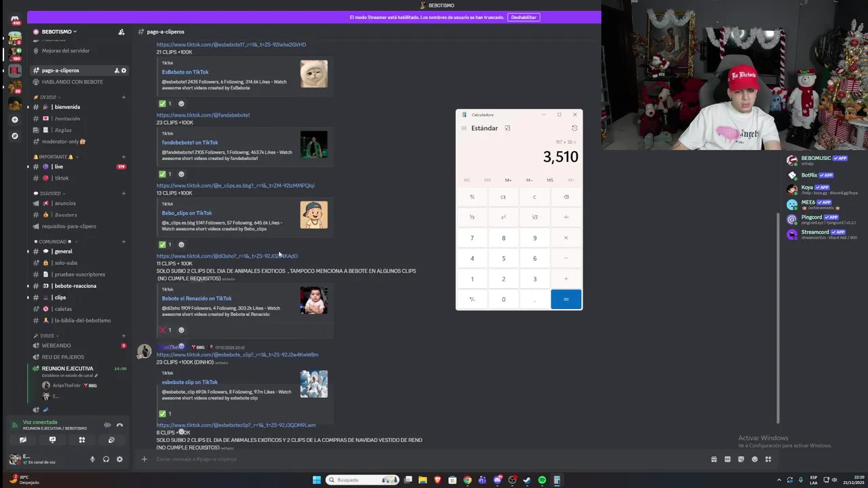Click digit 7 in Calculator
This screenshot has height=488, width=868.
[x=472, y=238]
